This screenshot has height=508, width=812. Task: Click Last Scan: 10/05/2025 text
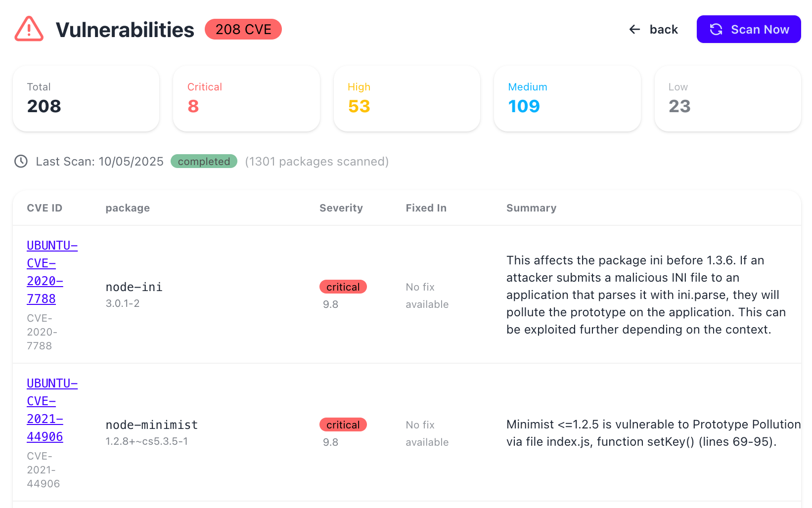tap(99, 162)
